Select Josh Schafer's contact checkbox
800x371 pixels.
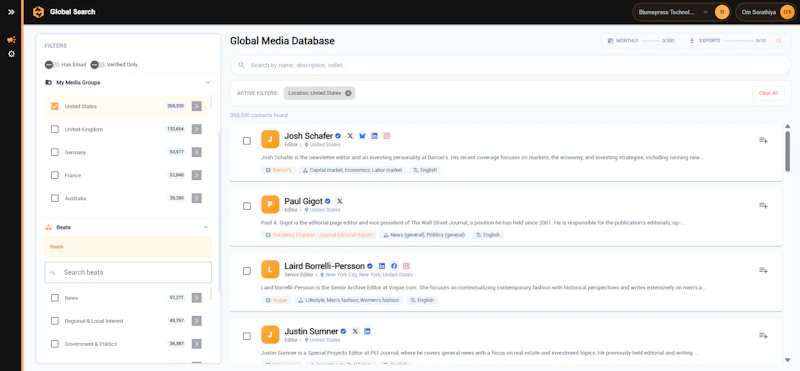247,141
